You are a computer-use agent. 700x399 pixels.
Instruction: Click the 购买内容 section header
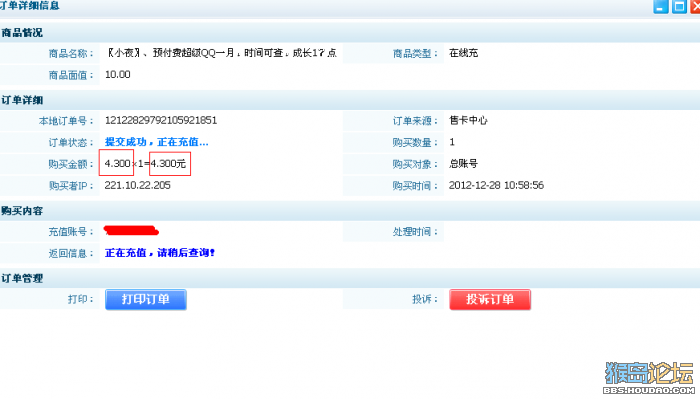click(22, 211)
